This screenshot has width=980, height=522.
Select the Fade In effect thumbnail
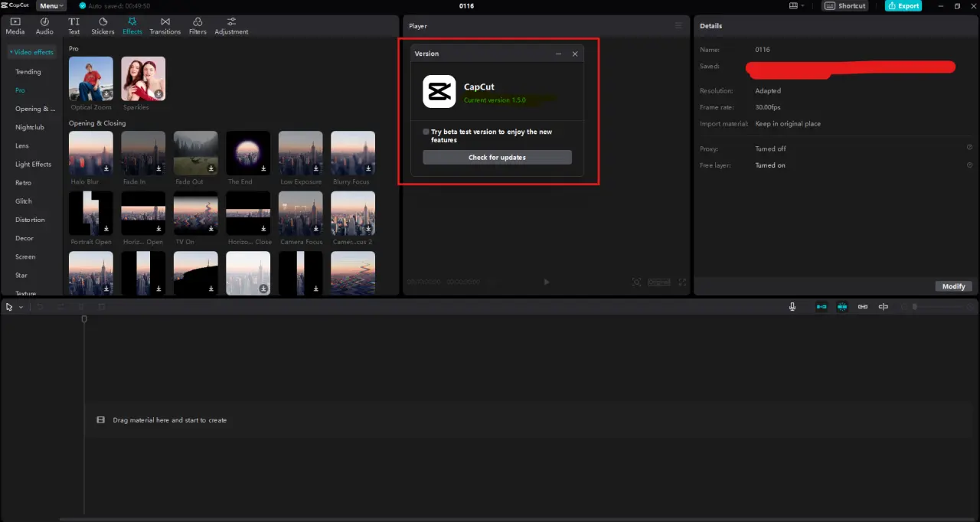143,153
